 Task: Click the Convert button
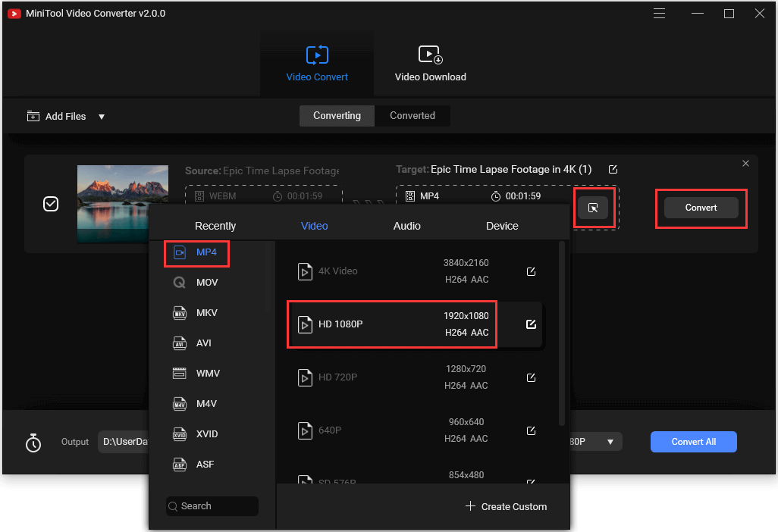click(701, 208)
